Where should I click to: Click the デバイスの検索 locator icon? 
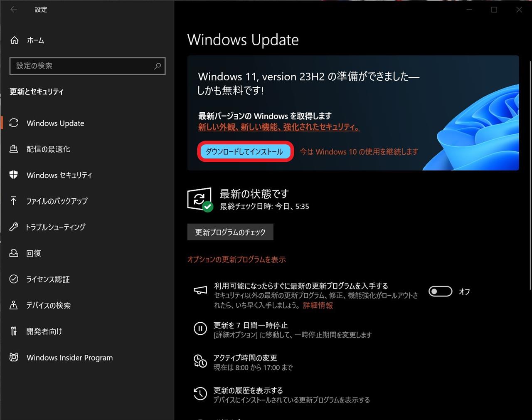14,305
